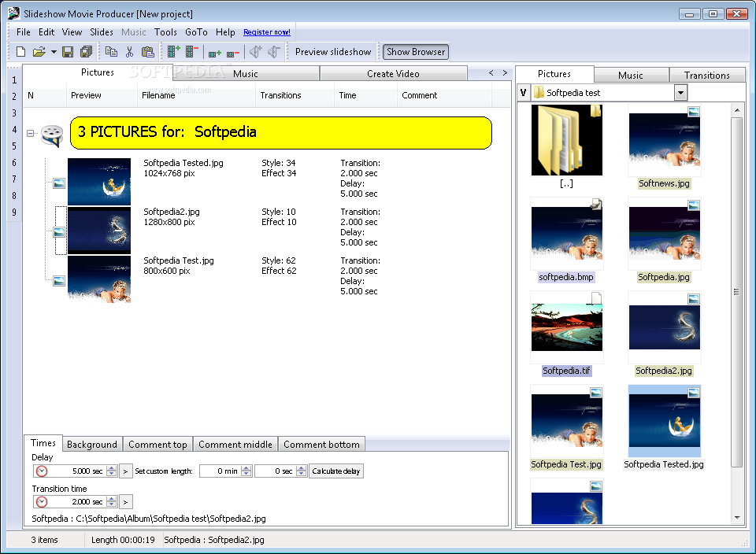The width and height of the screenshot is (756, 554).
Task: Click the left tab scroll arrow
Action: tap(491, 72)
